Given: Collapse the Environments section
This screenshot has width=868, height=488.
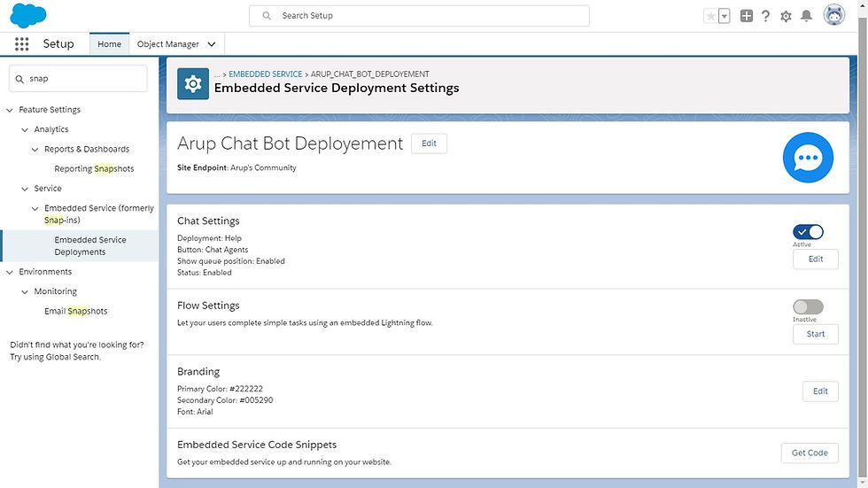Looking at the screenshot, I should click(10, 272).
